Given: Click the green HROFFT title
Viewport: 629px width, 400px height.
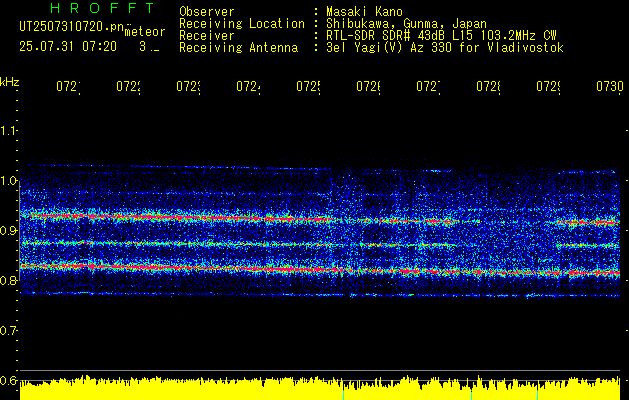Looking at the screenshot, I should point(103,8).
